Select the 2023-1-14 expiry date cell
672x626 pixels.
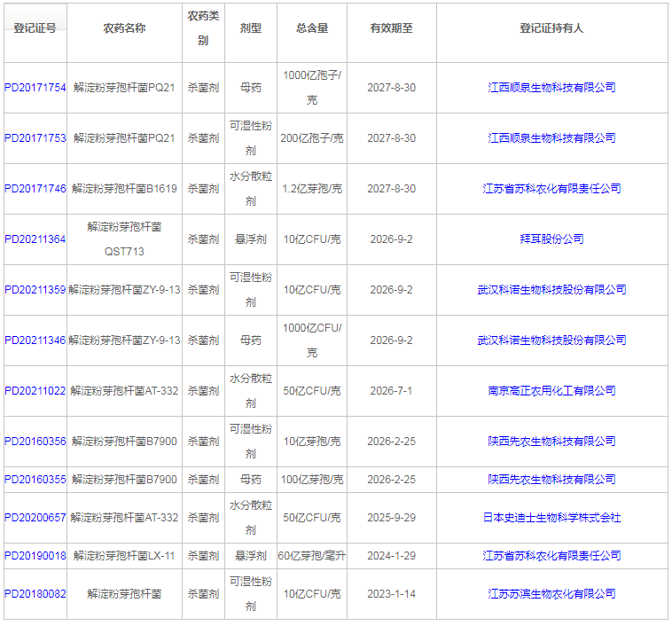pos(391,594)
